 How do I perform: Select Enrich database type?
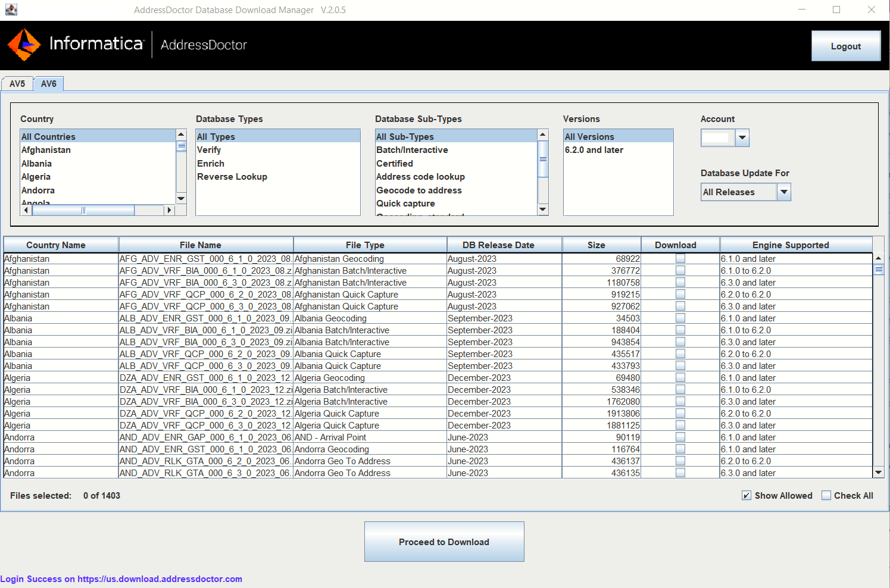278,163
